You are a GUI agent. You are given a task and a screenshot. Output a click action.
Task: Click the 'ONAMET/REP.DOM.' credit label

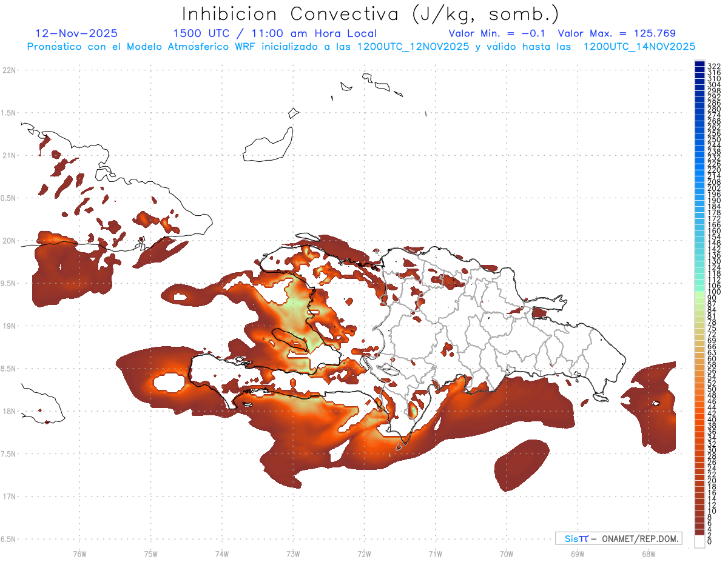[x=639, y=538]
